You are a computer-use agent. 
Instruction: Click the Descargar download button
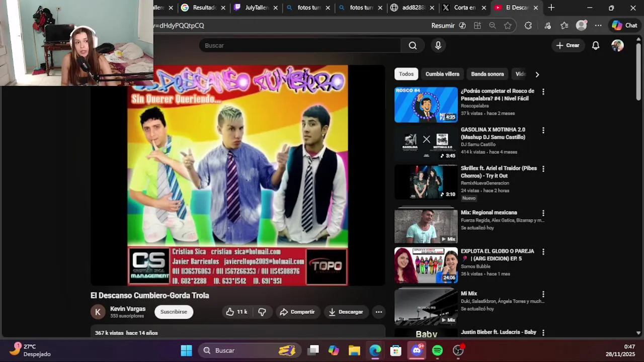coord(346,312)
